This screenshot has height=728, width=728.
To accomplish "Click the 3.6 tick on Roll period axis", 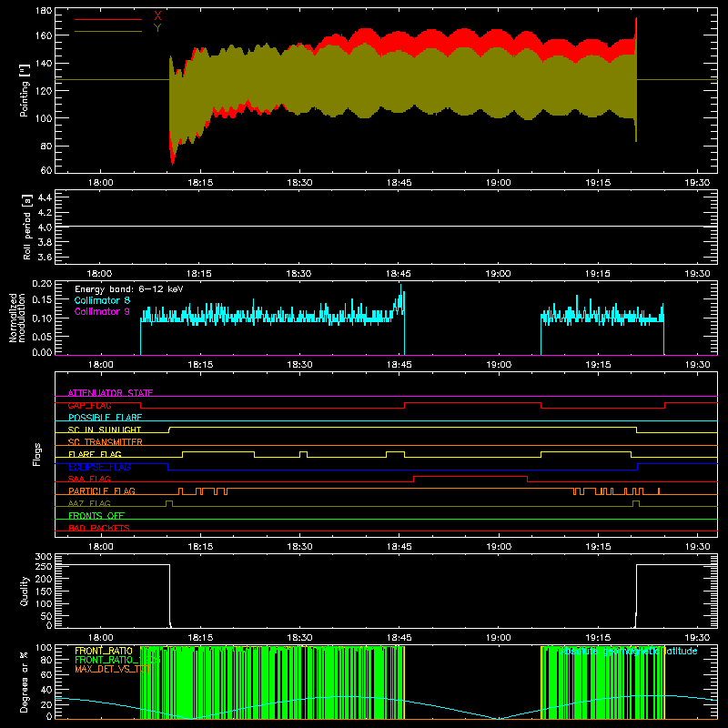I will click(x=45, y=257).
